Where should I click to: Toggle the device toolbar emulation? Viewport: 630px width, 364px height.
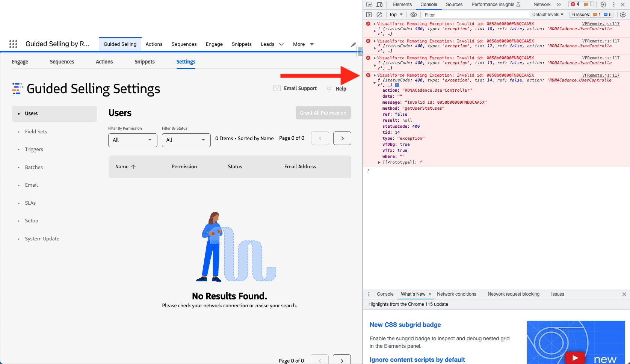[379, 5]
